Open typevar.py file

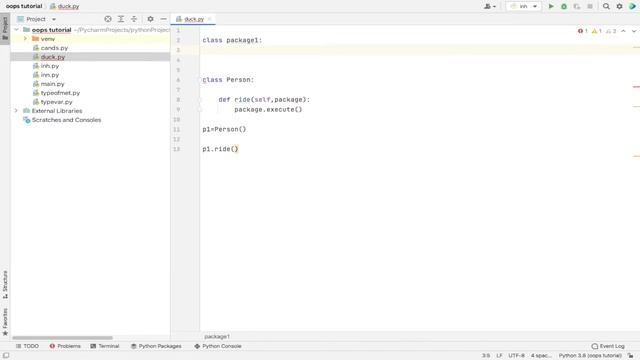point(56,102)
